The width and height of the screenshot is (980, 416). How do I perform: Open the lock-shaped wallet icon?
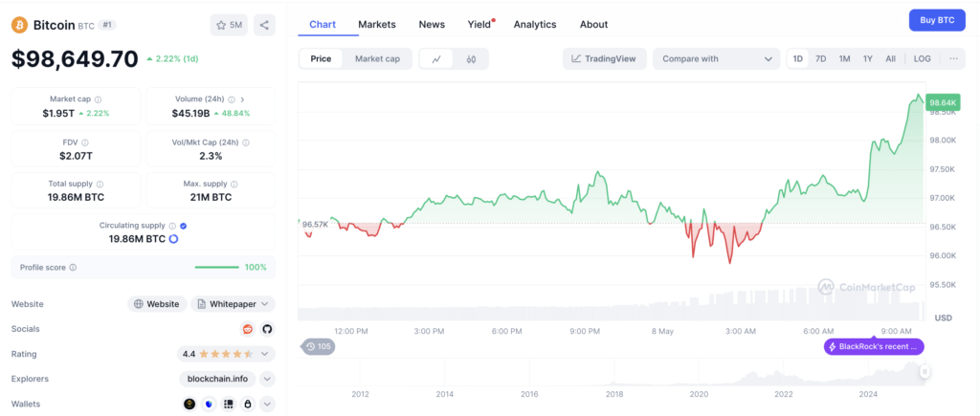click(x=248, y=405)
